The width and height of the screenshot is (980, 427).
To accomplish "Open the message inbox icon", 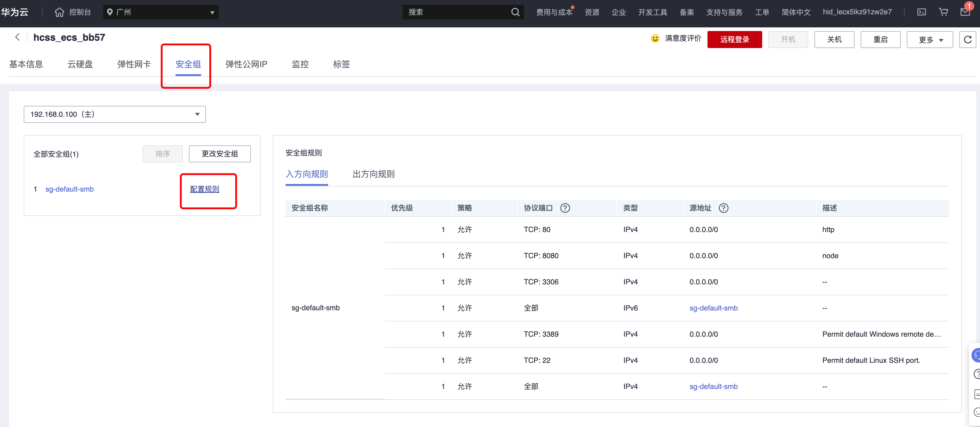I will pyautogui.click(x=965, y=12).
